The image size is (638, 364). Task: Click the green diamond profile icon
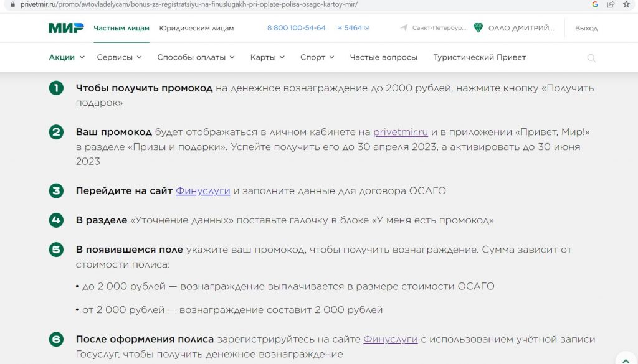(x=478, y=27)
